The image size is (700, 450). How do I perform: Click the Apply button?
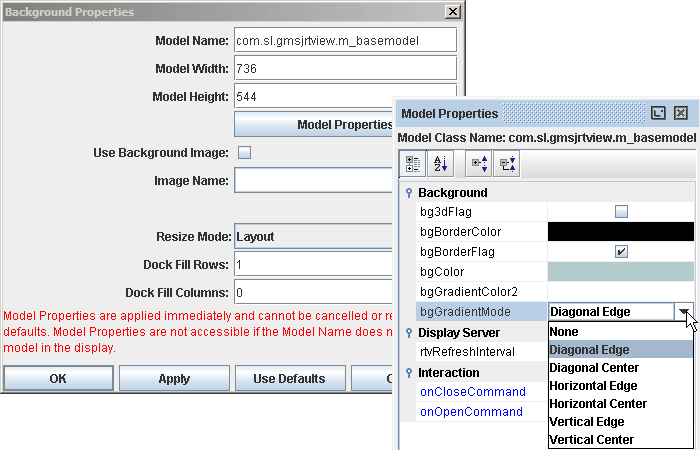coord(175,379)
